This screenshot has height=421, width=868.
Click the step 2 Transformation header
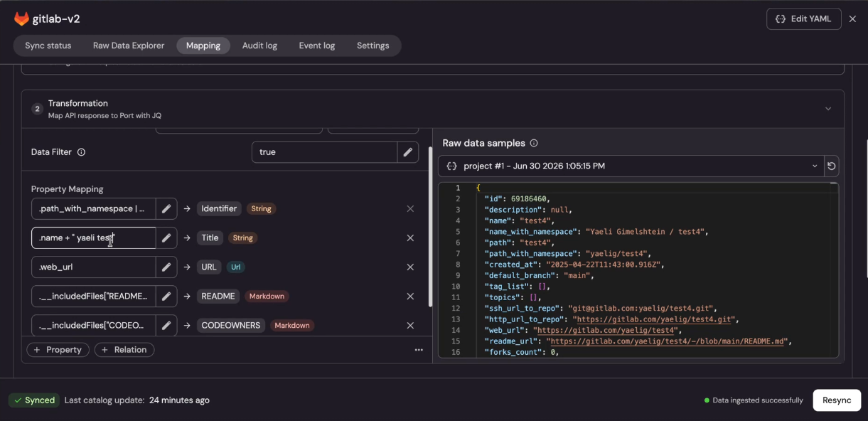[x=432, y=109]
